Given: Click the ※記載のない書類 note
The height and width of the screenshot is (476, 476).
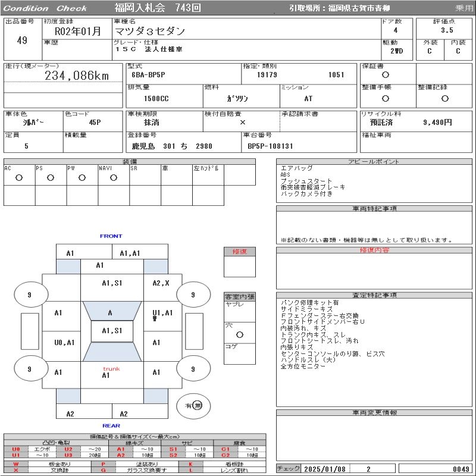Looking at the screenshot, I should [367, 240].
